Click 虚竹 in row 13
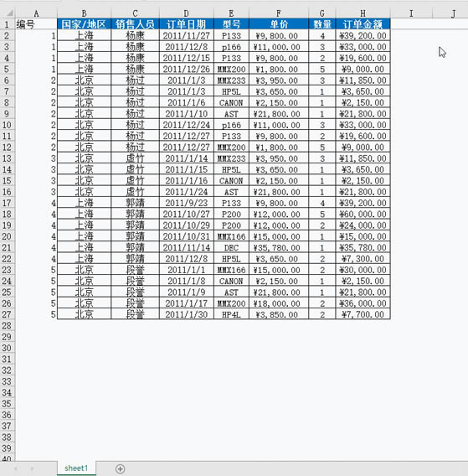This screenshot has height=476, width=468. click(x=135, y=158)
